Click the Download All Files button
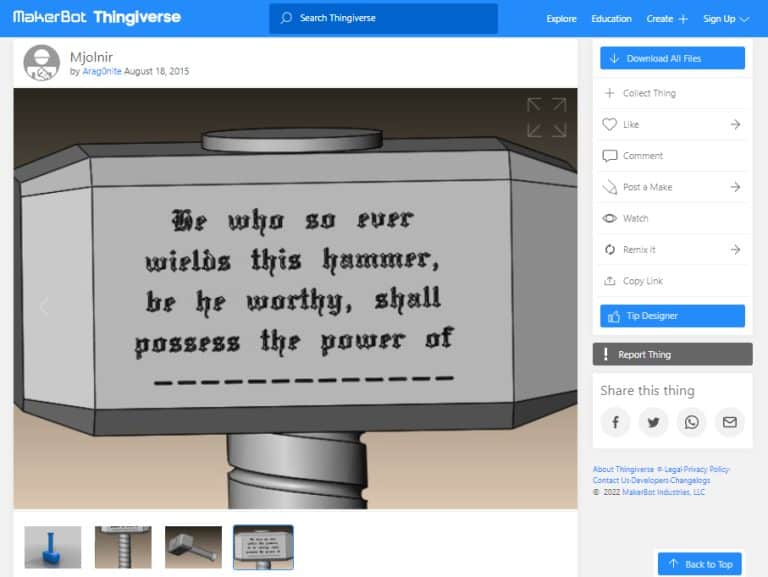 coord(672,58)
